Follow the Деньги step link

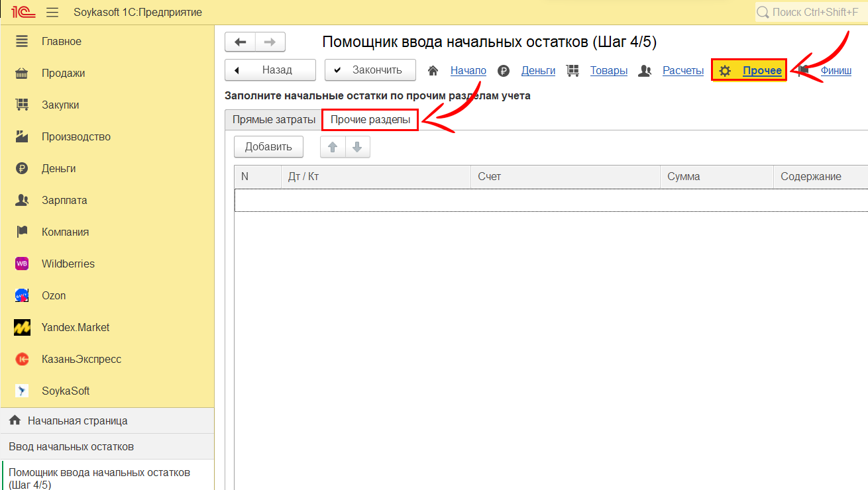coord(538,71)
